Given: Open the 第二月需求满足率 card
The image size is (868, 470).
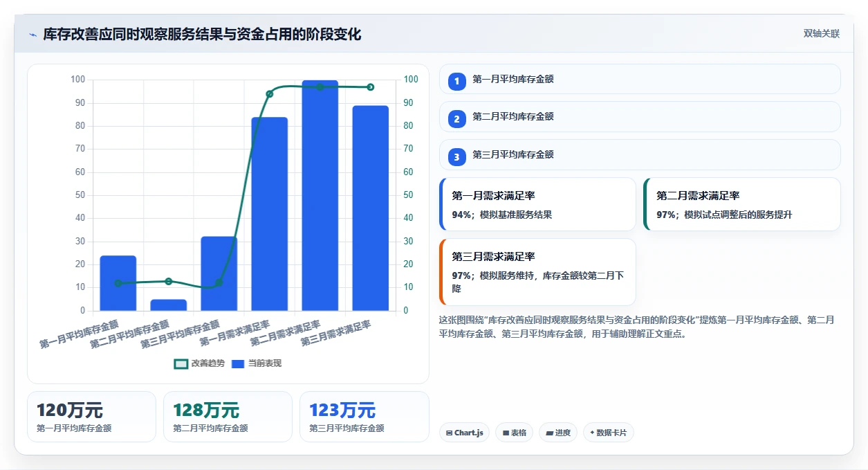Looking at the screenshot, I should click(x=742, y=204).
